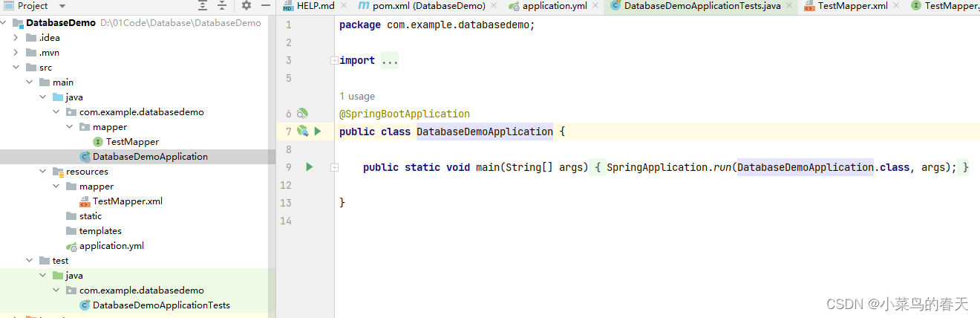Expand the folded import block

coord(334,61)
